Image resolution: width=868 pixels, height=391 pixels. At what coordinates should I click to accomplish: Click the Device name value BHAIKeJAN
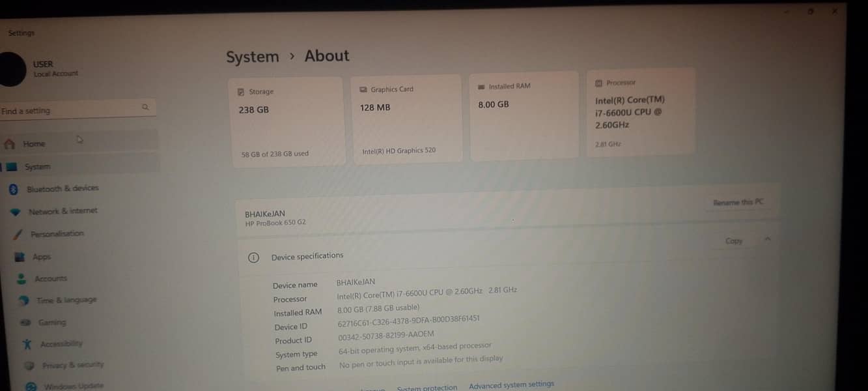pyautogui.click(x=356, y=282)
